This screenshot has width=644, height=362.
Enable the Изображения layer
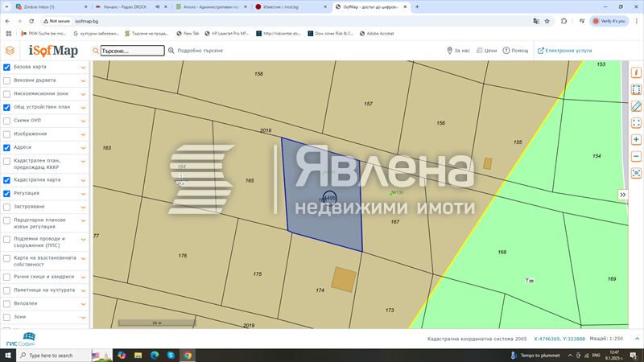(x=6, y=134)
